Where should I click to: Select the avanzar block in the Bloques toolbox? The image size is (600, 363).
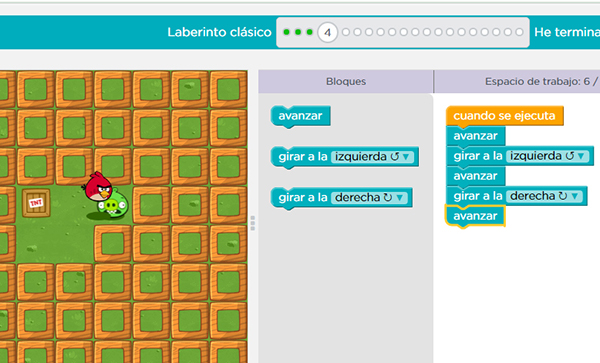click(300, 116)
